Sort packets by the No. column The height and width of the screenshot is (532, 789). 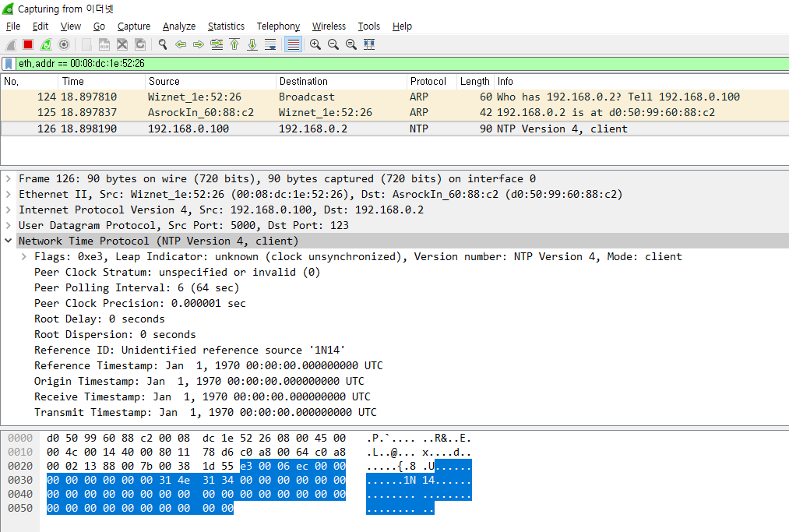pyautogui.click(x=29, y=82)
